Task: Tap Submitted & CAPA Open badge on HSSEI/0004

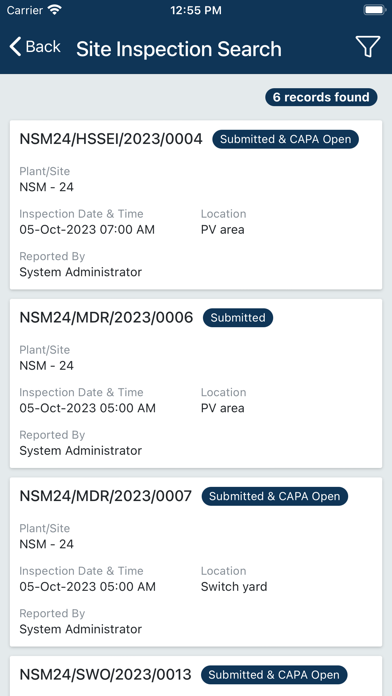Action: click(x=285, y=139)
